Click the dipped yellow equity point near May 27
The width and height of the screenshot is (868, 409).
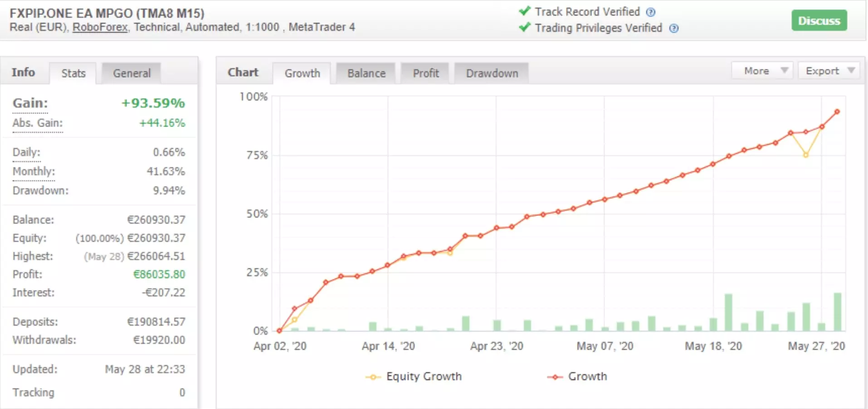point(805,155)
